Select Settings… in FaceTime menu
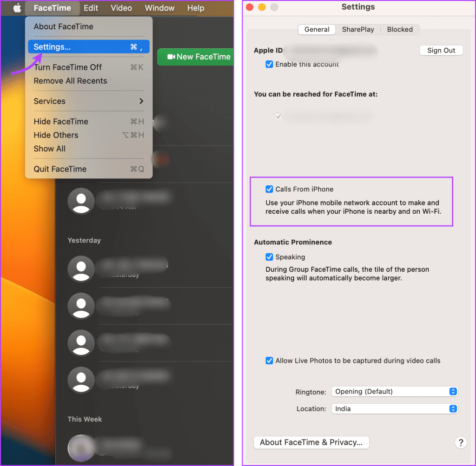Image resolution: width=476 pixels, height=466 pixels. pyautogui.click(x=89, y=47)
